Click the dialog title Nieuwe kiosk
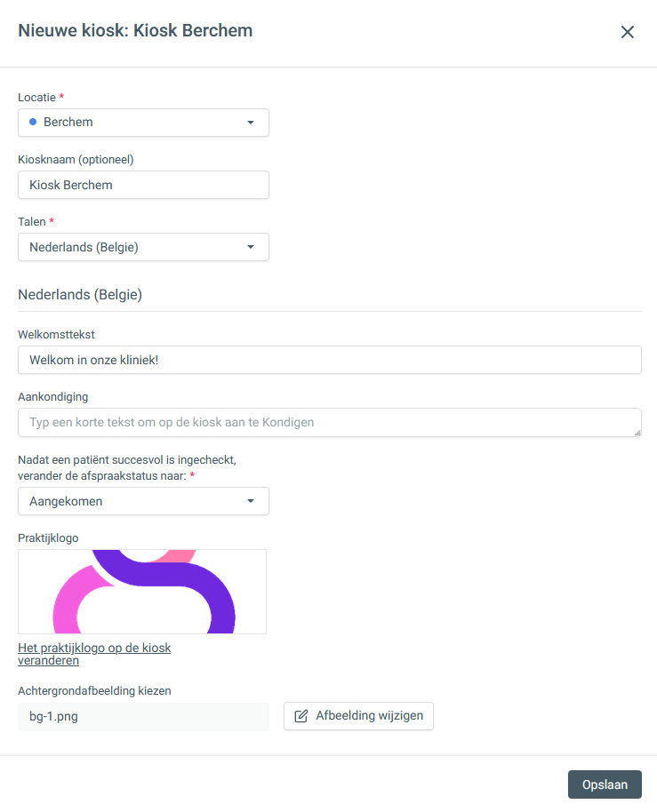 [135, 31]
